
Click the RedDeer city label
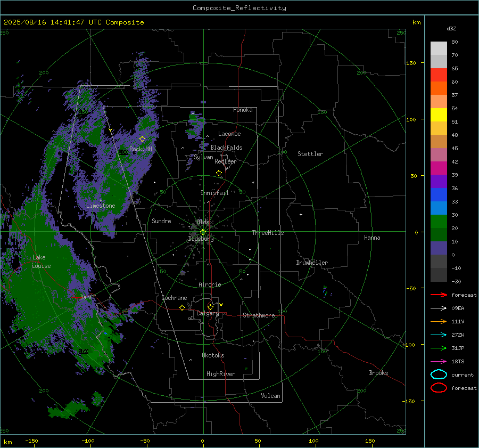[226, 161]
